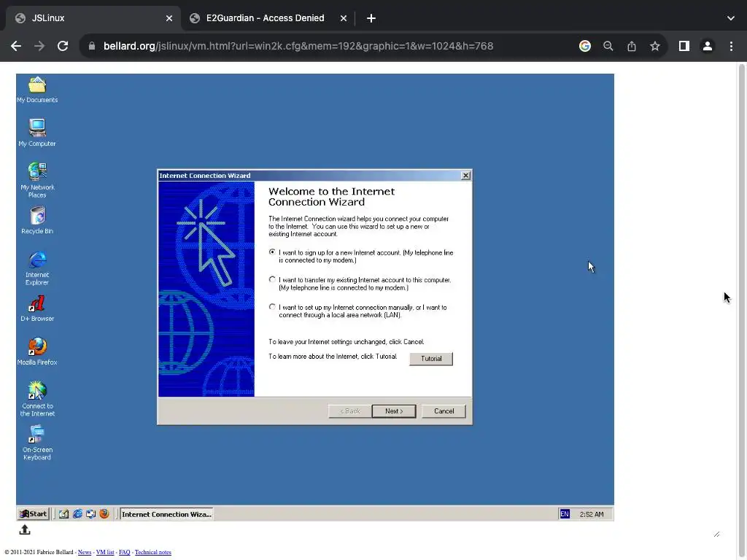
Task: Click Firefox quick launch icon in taskbar
Action: click(104, 514)
